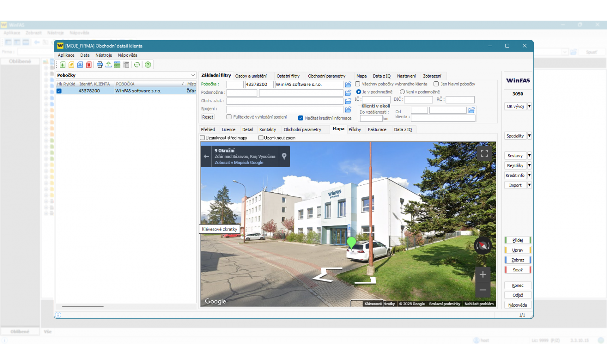The height and width of the screenshot is (364, 607).
Task: Click the Smaž button
Action: pyautogui.click(x=518, y=270)
